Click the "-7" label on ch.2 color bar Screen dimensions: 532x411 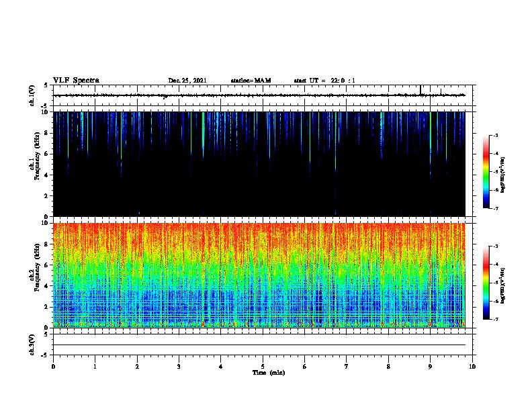tap(495, 319)
